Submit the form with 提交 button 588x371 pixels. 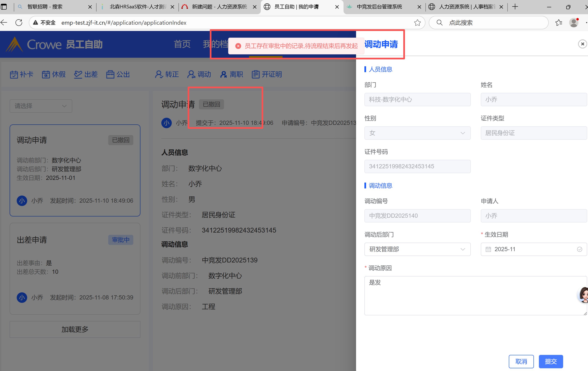tap(551, 361)
